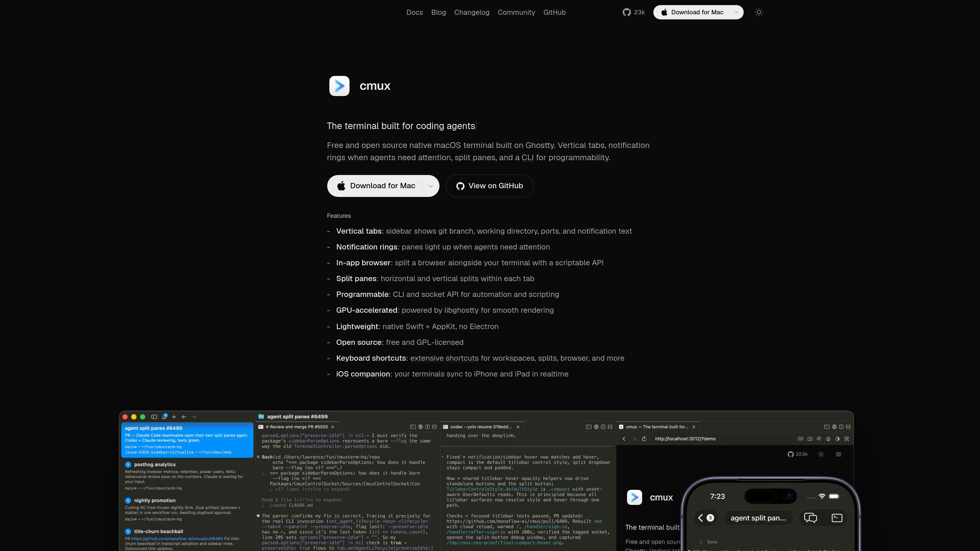Open the iOS companion link

[363, 374]
